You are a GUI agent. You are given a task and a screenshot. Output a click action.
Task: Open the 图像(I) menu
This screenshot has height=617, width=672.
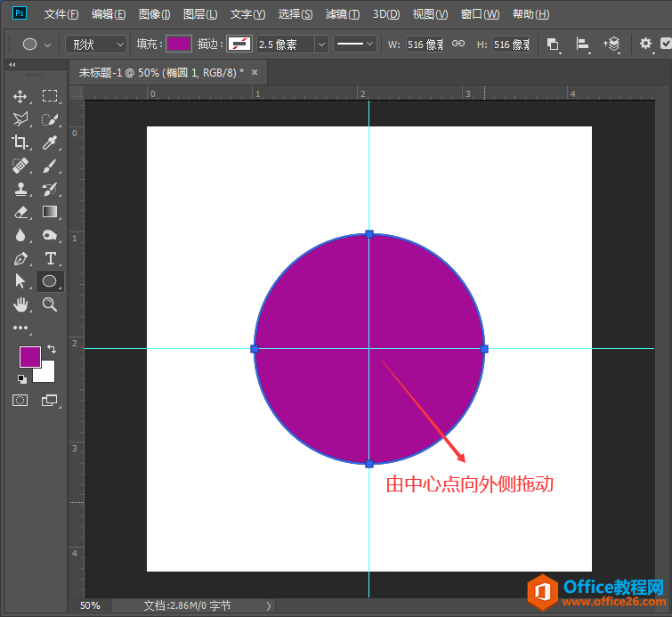154,14
